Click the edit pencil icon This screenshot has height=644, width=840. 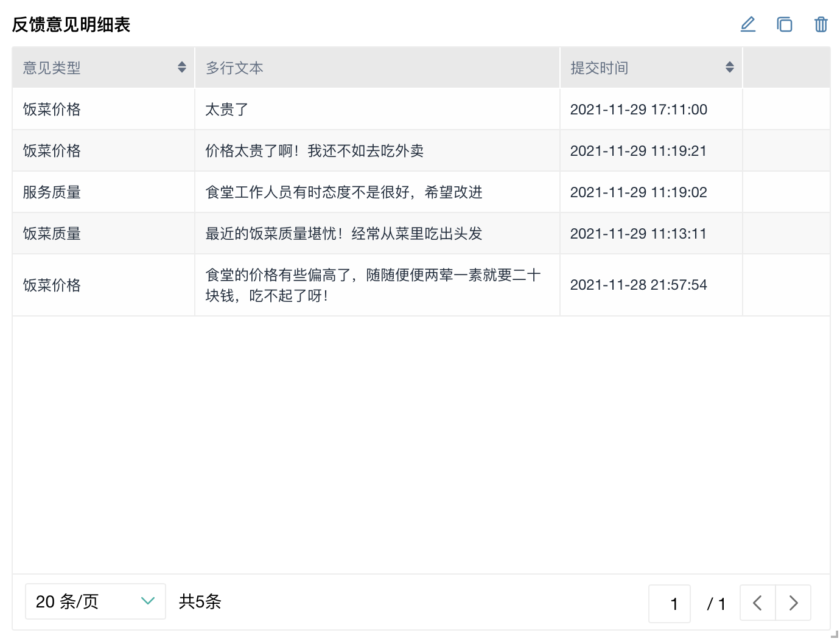[x=748, y=24]
